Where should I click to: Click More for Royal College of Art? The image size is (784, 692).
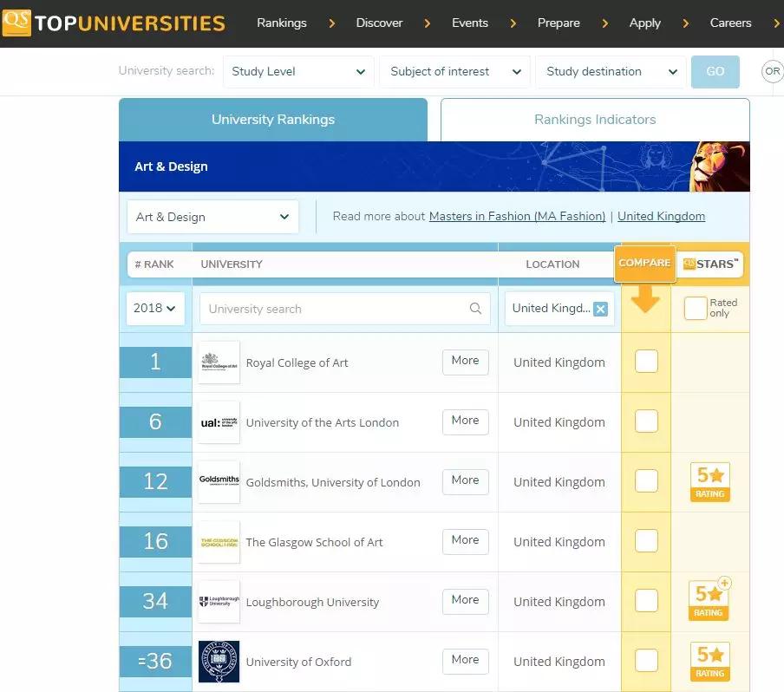click(465, 361)
